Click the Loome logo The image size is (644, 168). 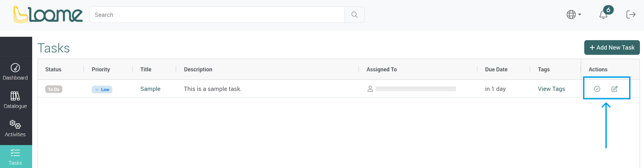pyautogui.click(x=48, y=15)
